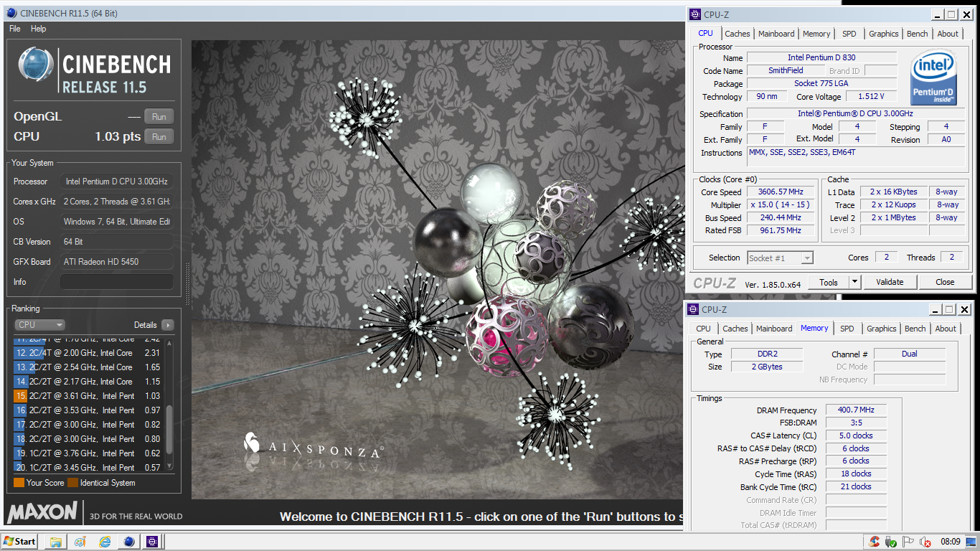
Task: Open Graphics tab in lower CPU-Z window
Action: pyautogui.click(x=882, y=329)
